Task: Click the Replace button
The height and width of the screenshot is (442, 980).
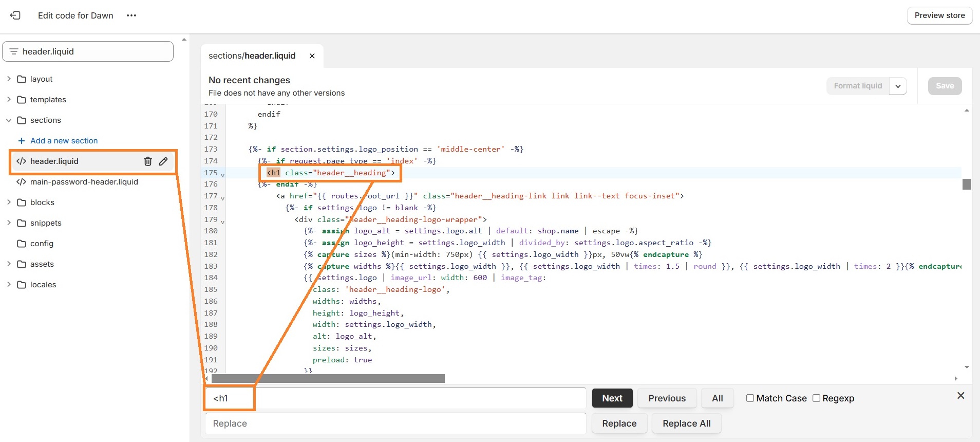Action: pos(619,423)
